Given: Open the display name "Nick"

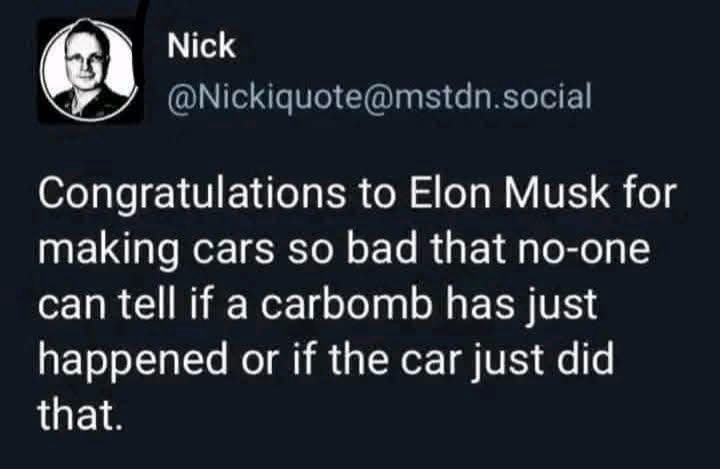Looking at the screenshot, I should [x=199, y=45].
